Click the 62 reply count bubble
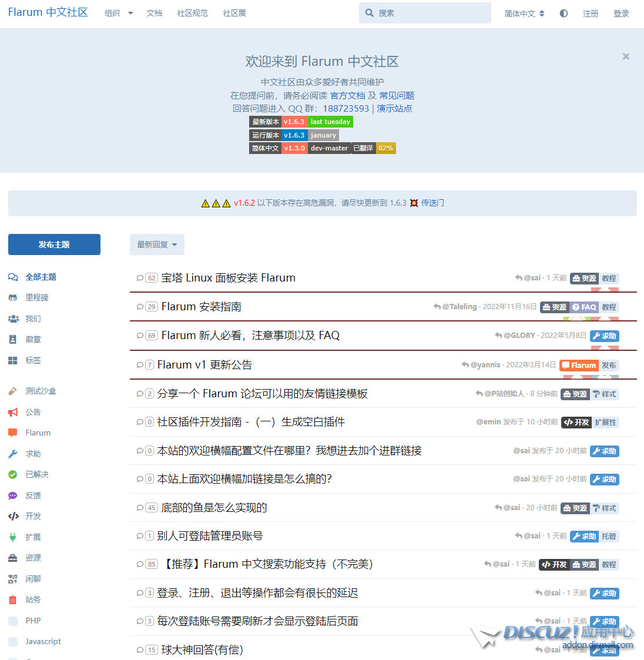Viewport: 644px width, 660px height. point(152,278)
